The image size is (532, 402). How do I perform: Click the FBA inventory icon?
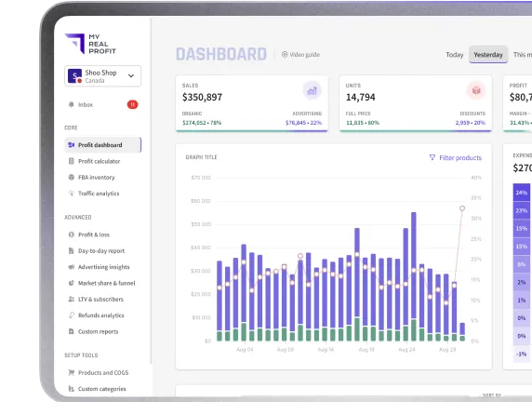72,177
